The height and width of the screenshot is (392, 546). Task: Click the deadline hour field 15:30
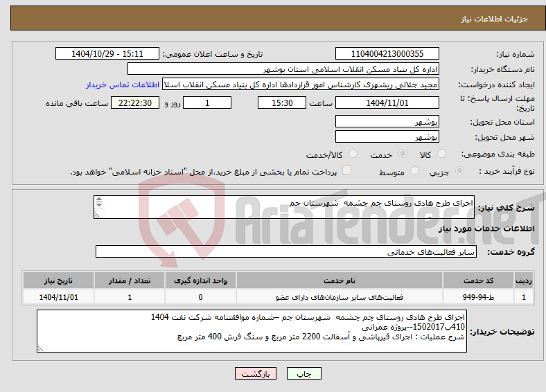(x=282, y=103)
